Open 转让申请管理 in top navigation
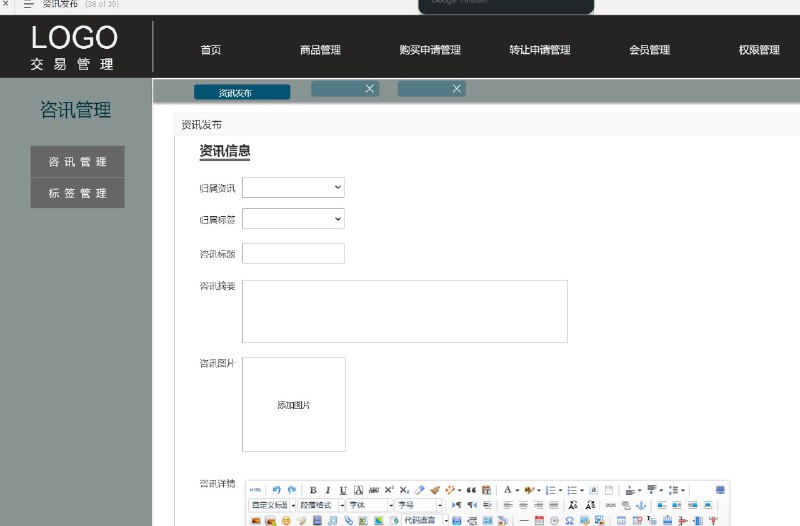The image size is (800, 526). pyautogui.click(x=540, y=50)
